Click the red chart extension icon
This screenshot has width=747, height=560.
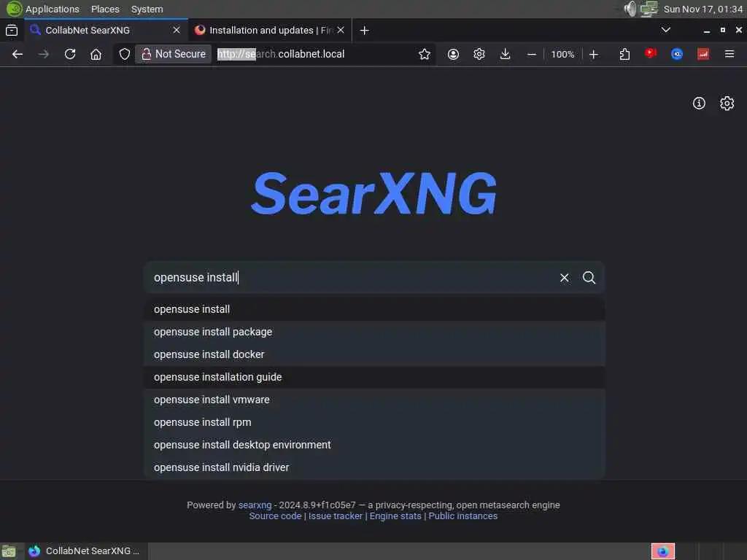[703, 54]
